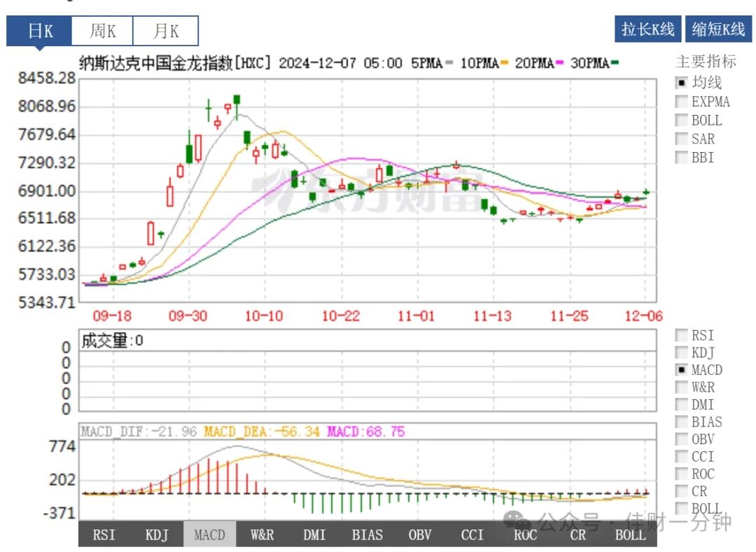Viewport: 756px width, 552px height.
Task: Click the green 30PMA legend color marker
Action: pos(615,63)
